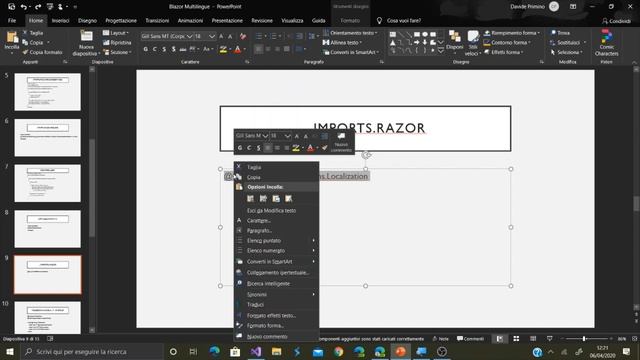Click the undo arrow in the title bar
This screenshot has height=360, width=640.
[24, 7]
